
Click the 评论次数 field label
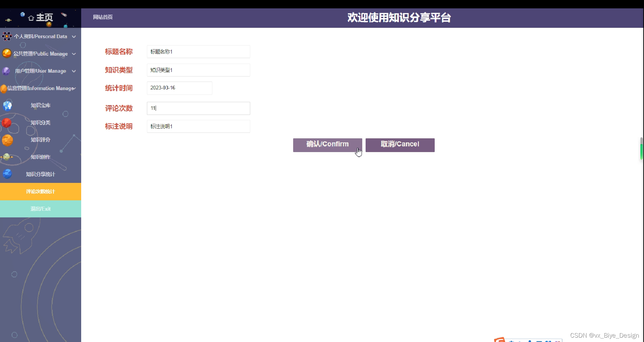[x=119, y=108]
